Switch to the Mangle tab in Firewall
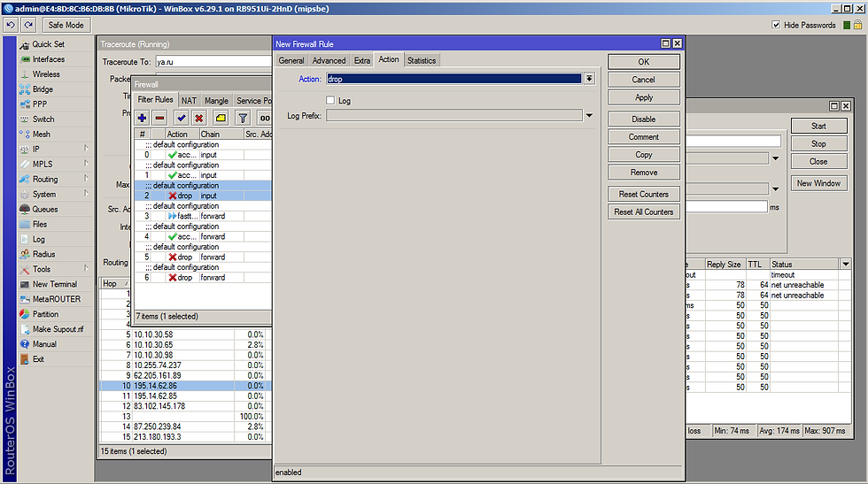This screenshot has width=868, height=484. pyautogui.click(x=216, y=100)
